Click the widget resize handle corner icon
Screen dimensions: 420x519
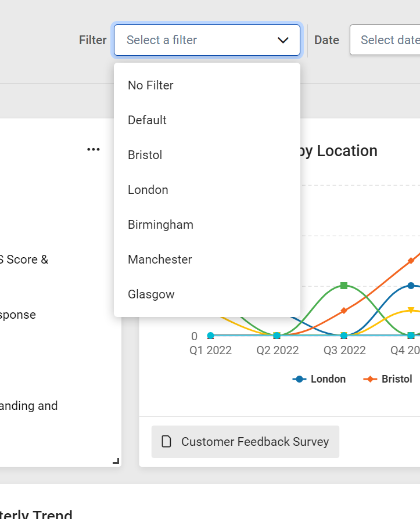[116, 461]
